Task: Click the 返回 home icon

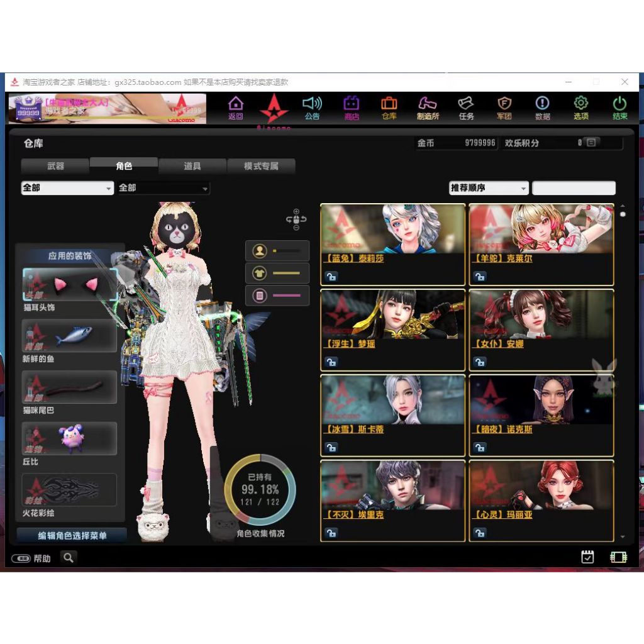Action: 236,107
